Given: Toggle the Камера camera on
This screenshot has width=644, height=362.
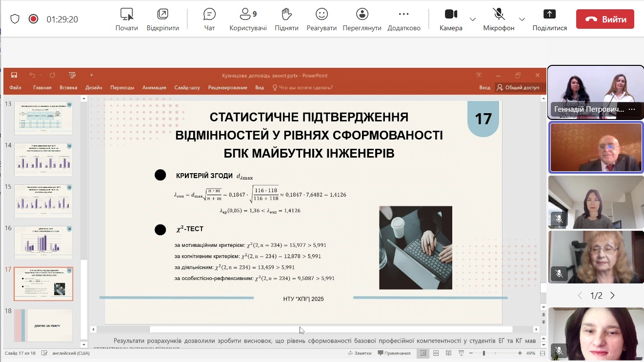Looking at the screenshot, I should point(451,19).
